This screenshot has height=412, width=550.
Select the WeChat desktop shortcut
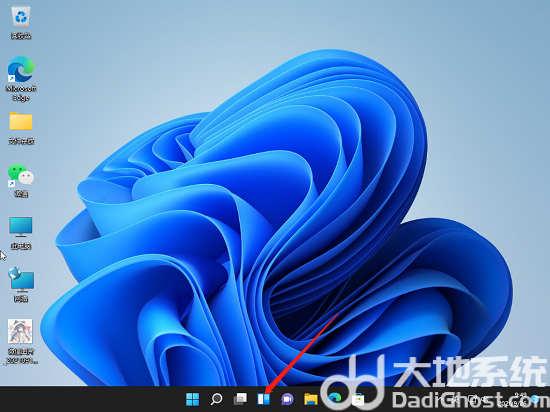[21, 174]
